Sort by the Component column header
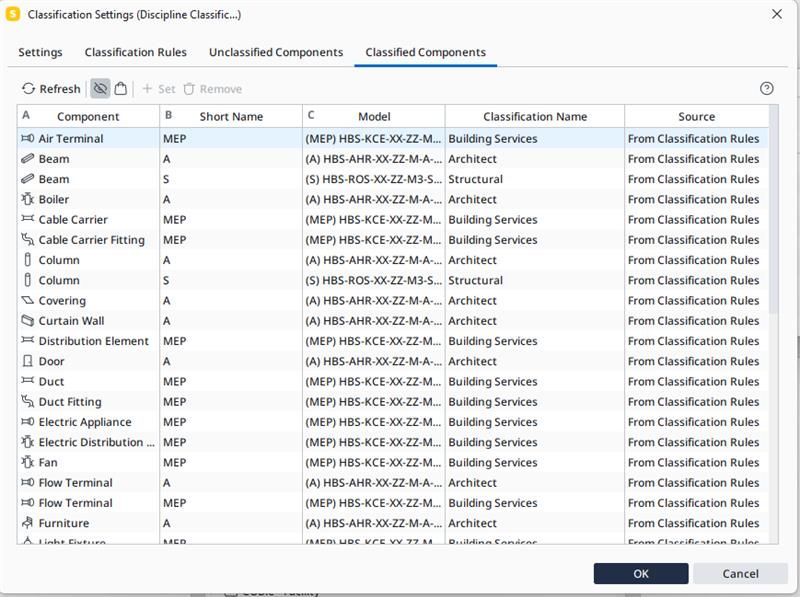Image resolution: width=800 pixels, height=597 pixels. [88, 116]
